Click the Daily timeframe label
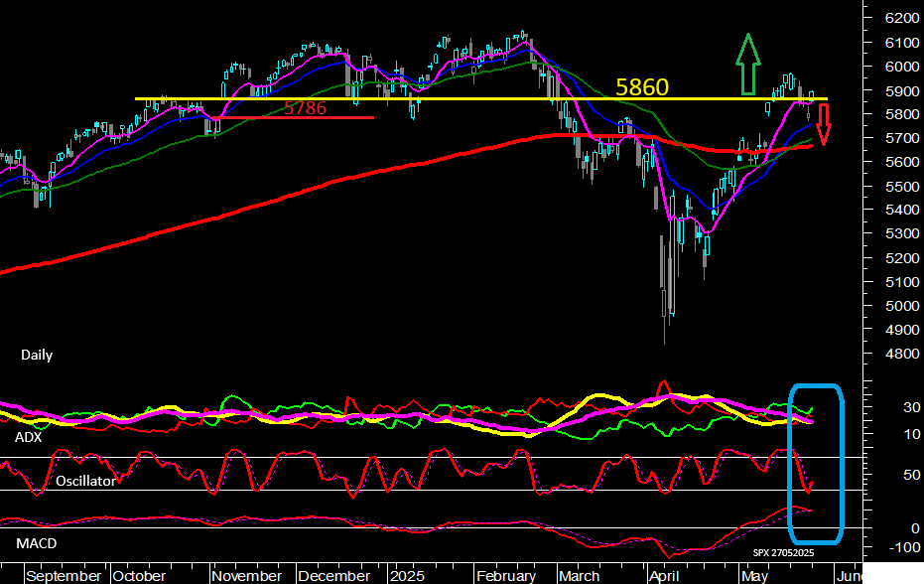This screenshot has width=924, height=584. pos(37,356)
